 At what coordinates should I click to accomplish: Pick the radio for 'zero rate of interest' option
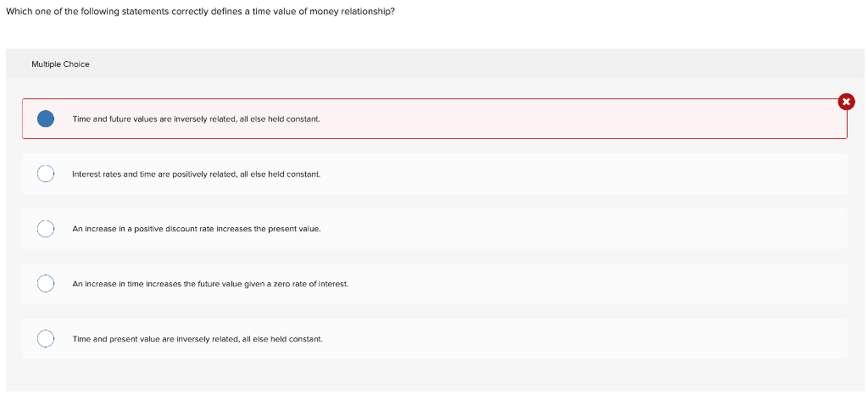[46, 284]
